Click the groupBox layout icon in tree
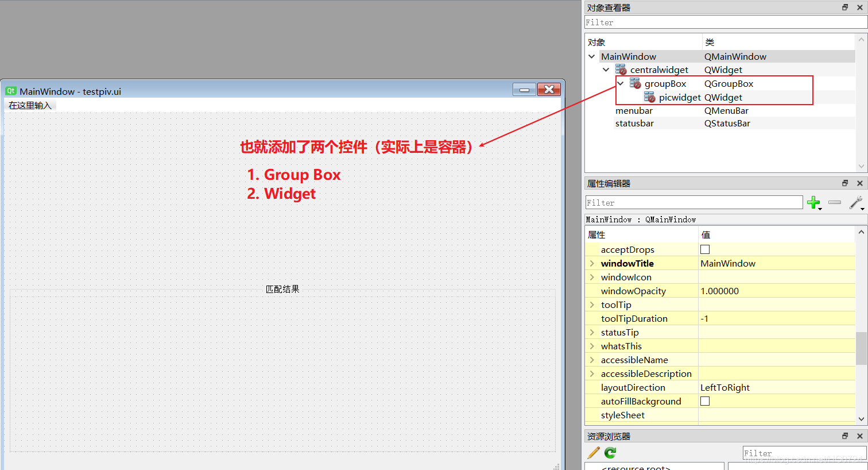The image size is (868, 470). click(635, 83)
